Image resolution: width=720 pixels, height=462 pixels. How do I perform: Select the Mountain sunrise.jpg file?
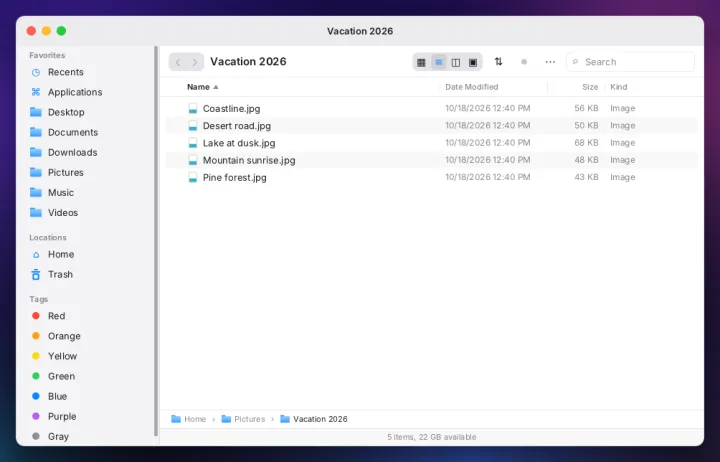click(x=432, y=160)
